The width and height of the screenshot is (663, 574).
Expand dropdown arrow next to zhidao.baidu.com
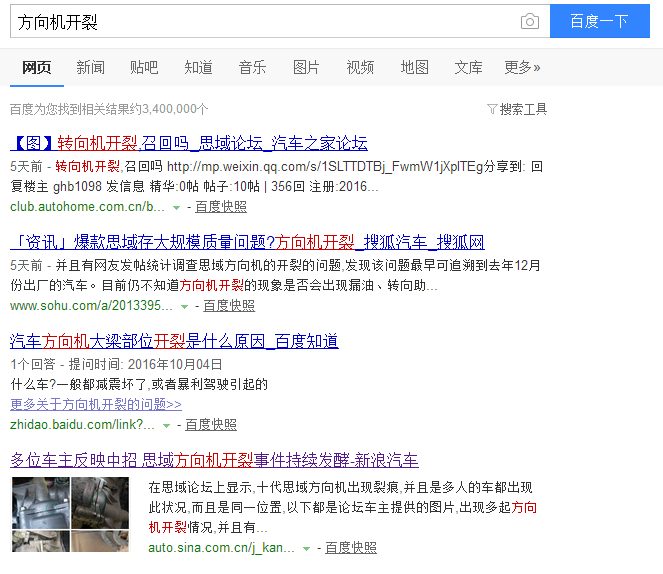coord(167,426)
